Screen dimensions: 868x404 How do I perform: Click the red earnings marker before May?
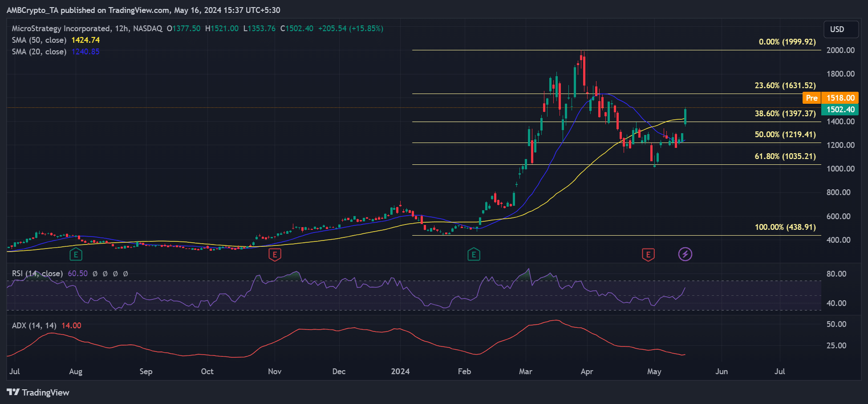click(648, 254)
